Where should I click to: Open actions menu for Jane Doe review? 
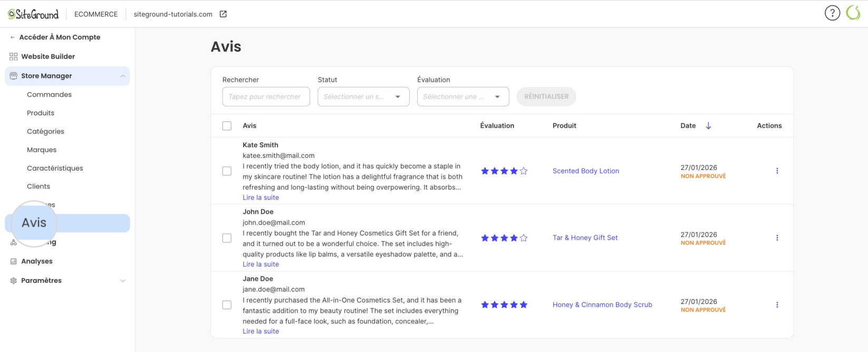(x=777, y=305)
